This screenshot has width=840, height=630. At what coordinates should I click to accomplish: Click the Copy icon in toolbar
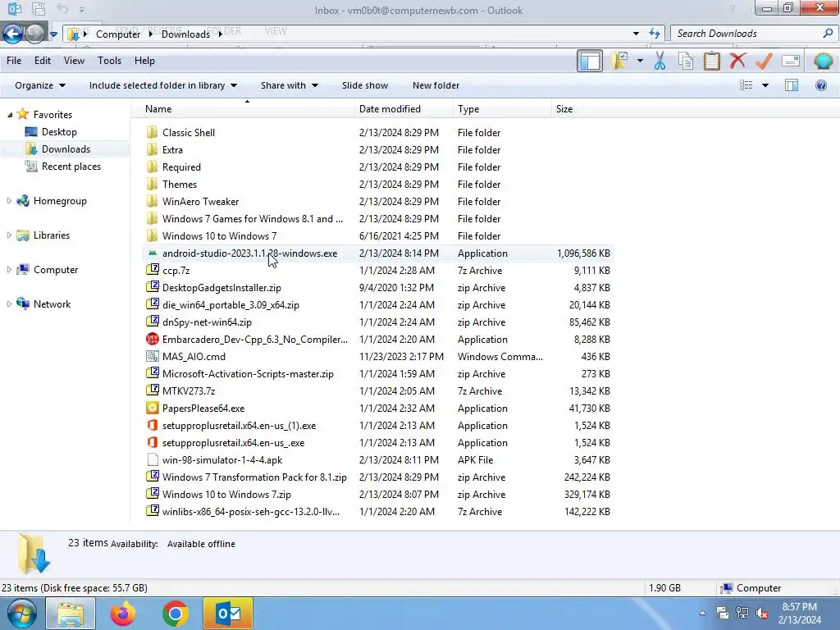tap(686, 61)
